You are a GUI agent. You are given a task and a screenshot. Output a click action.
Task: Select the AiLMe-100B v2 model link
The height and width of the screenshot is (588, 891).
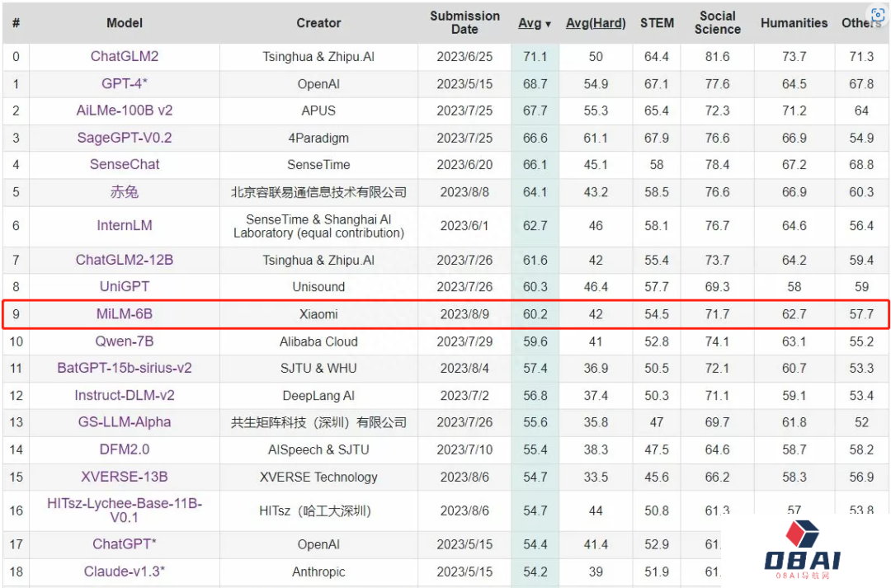pyautogui.click(x=125, y=111)
